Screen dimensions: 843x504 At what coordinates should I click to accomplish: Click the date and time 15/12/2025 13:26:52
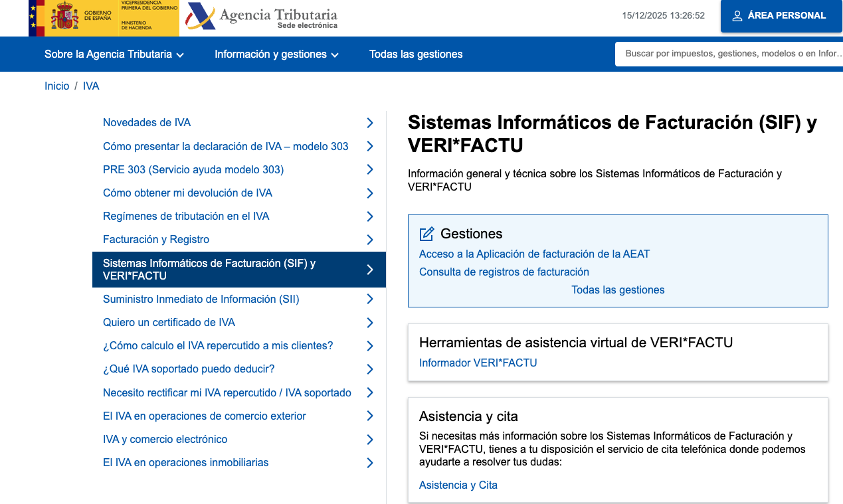[664, 15]
